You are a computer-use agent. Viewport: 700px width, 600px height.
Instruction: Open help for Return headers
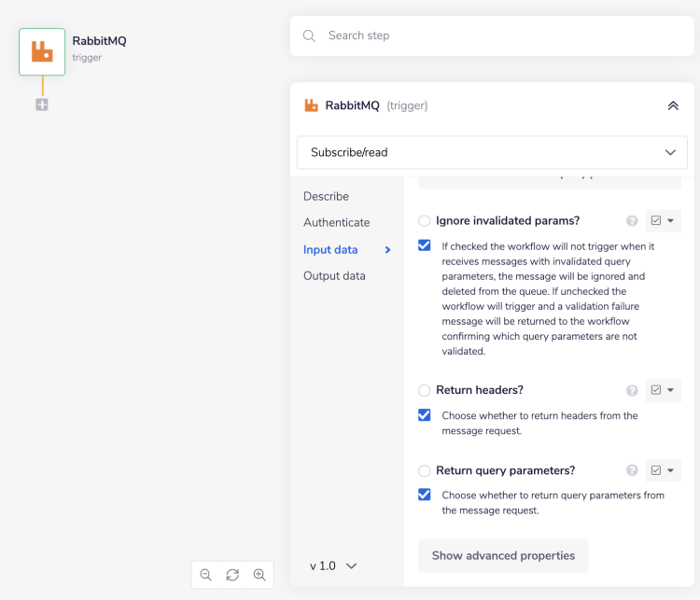click(x=632, y=390)
